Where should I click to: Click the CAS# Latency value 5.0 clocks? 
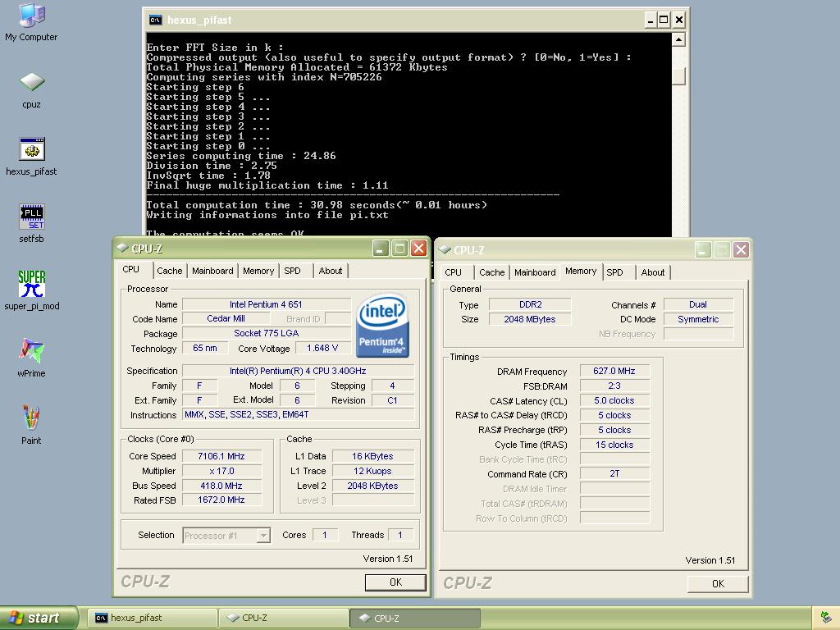click(614, 400)
